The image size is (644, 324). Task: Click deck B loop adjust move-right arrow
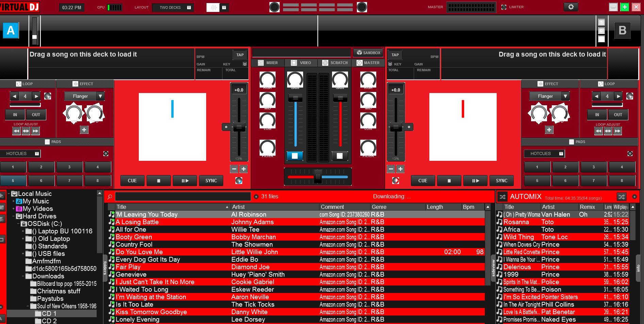(x=617, y=131)
